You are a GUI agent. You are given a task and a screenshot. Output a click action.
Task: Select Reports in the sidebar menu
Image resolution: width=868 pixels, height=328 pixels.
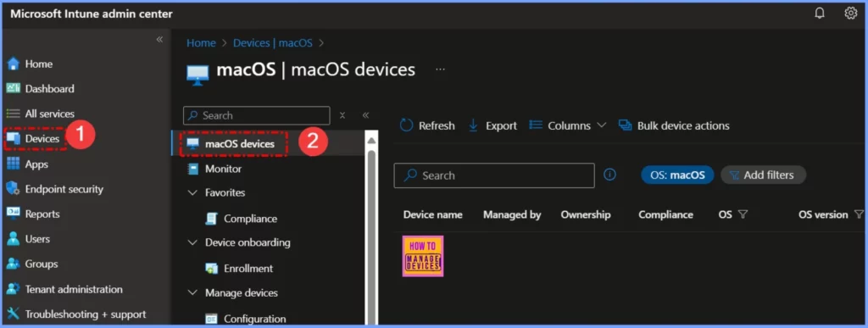(42, 214)
